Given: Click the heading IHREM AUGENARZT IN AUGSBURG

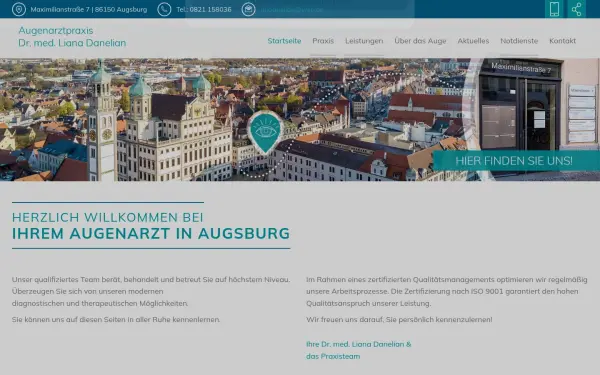Looking at the screenshot, I should tap(151, 233).
